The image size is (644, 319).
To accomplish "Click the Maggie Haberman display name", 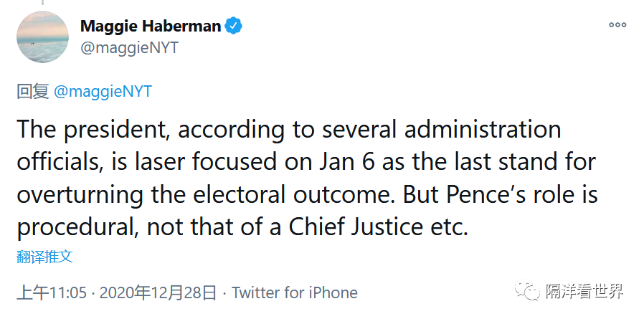I will coord(151,27).
